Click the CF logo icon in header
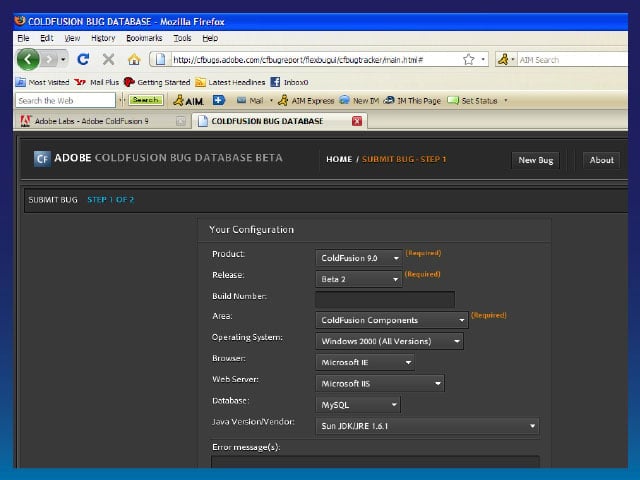The height and width of the screenshot is (480, 640). click(42, 159)
